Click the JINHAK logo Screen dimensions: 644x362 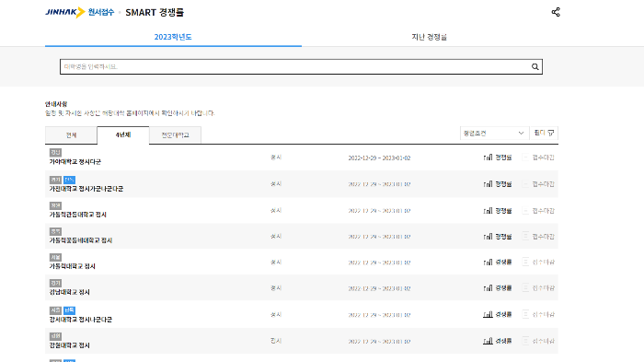coord(65,12)
